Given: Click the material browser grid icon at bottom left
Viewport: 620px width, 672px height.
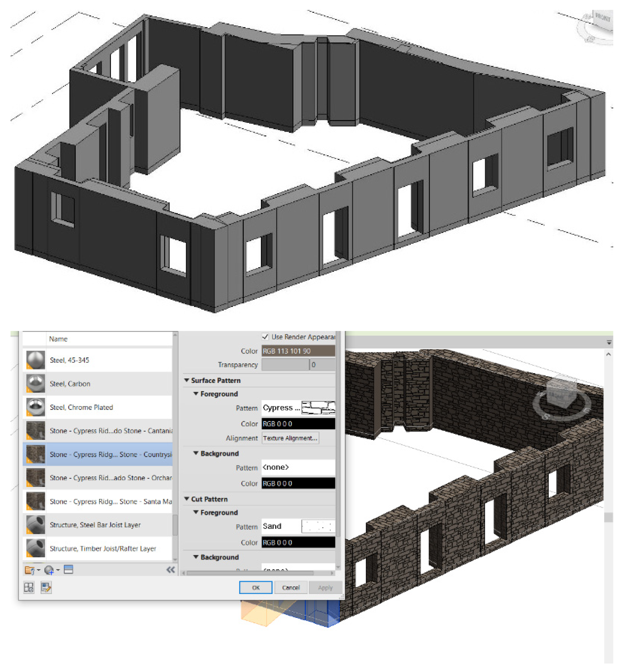Looking at the screenshot, I should pyautogui.click(x=29, y=587).
